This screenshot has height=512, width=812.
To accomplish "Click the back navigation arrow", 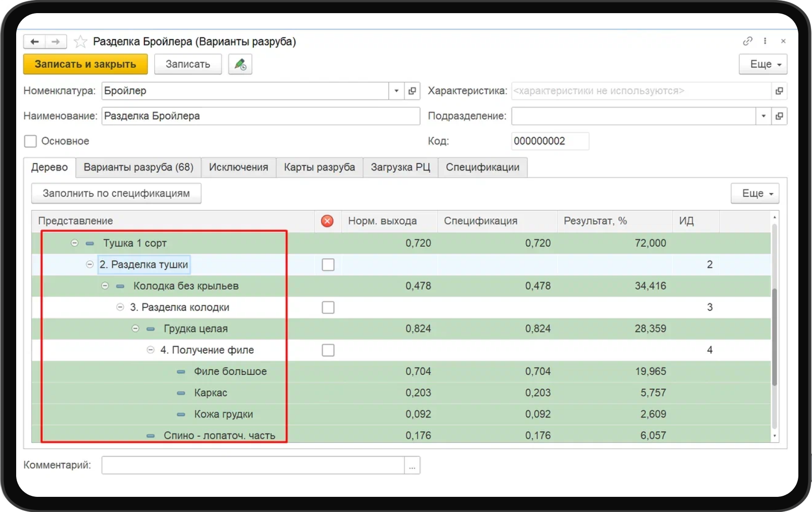I will tap(34, 41).
